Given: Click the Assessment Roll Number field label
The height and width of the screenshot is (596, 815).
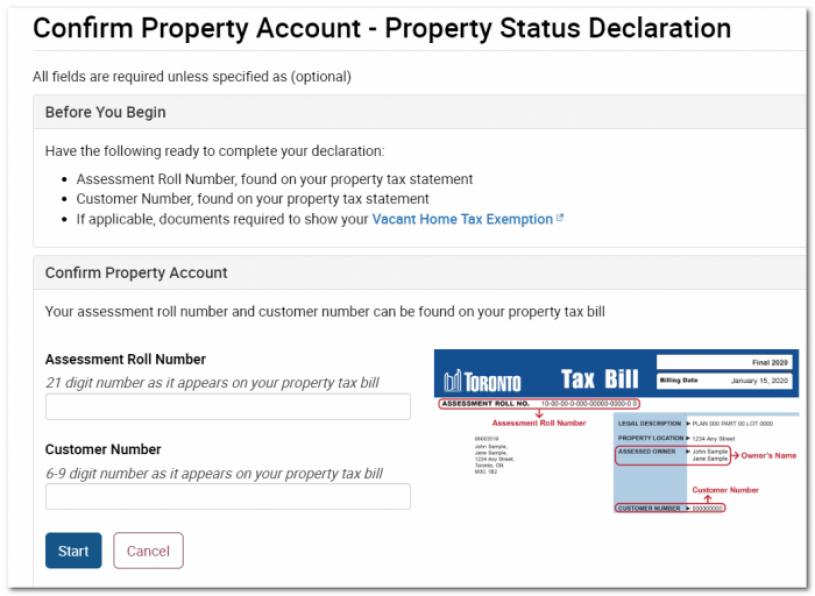Looking at the screenshot, I should [x=125, y=360].
